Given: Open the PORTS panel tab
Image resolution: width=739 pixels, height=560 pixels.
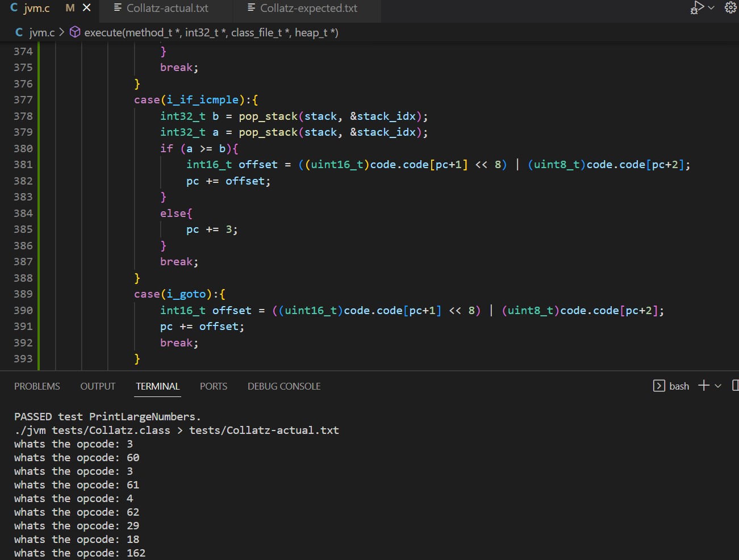Looking at the screenshot, I should coord(214,386).
